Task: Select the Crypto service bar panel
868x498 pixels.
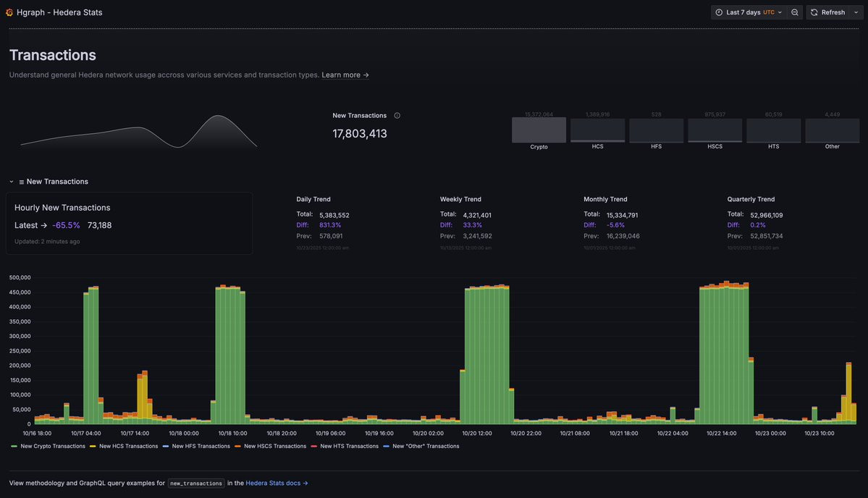Action: click(x=539, y=130)
